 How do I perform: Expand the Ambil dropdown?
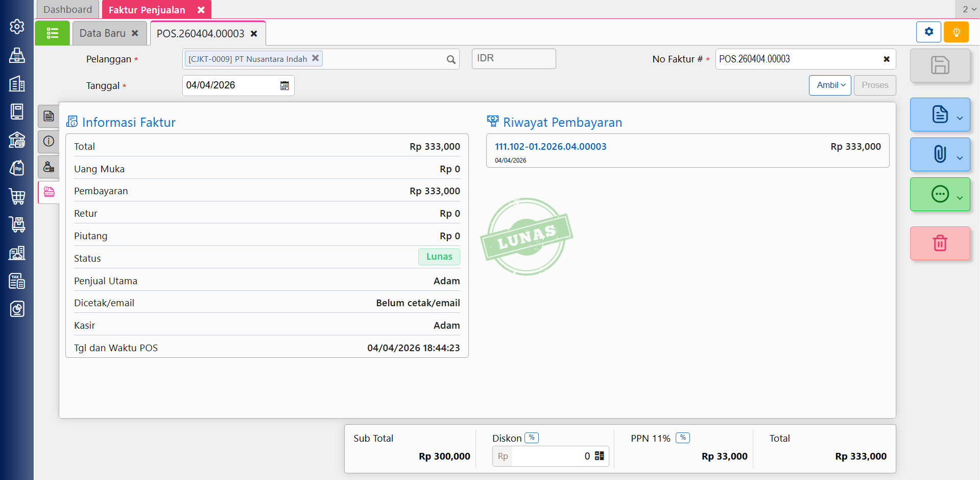830,85
